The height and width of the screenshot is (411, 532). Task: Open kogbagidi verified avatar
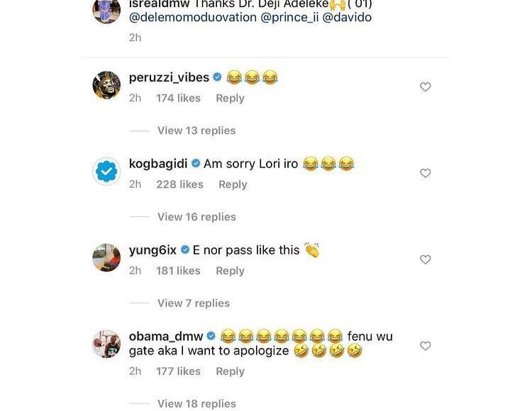coord(106,171)
